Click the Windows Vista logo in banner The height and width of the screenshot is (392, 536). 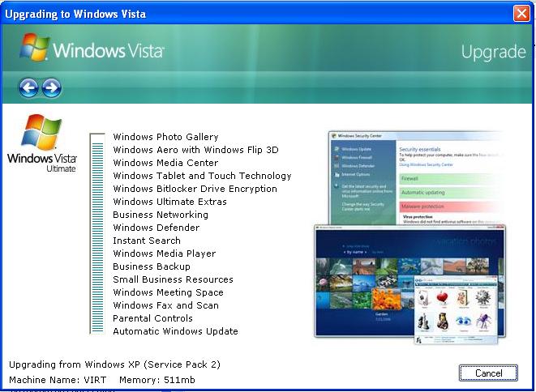point(92,48)
